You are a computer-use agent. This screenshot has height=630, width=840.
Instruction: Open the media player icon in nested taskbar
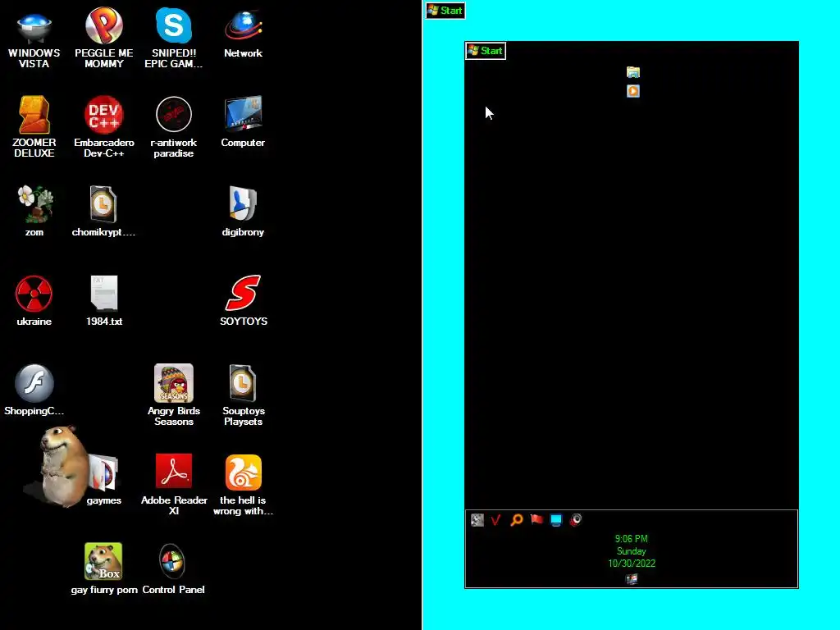[633, 91]
